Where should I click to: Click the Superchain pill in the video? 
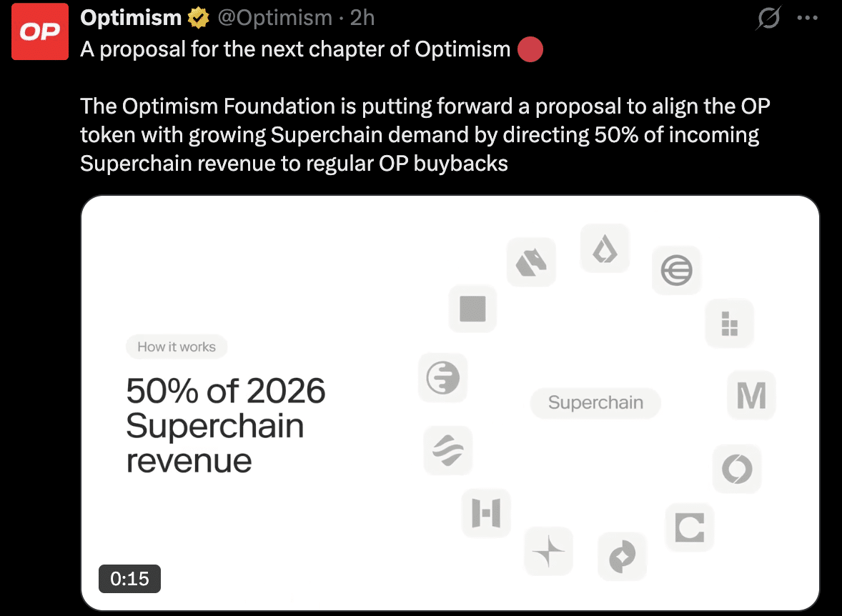595,403
